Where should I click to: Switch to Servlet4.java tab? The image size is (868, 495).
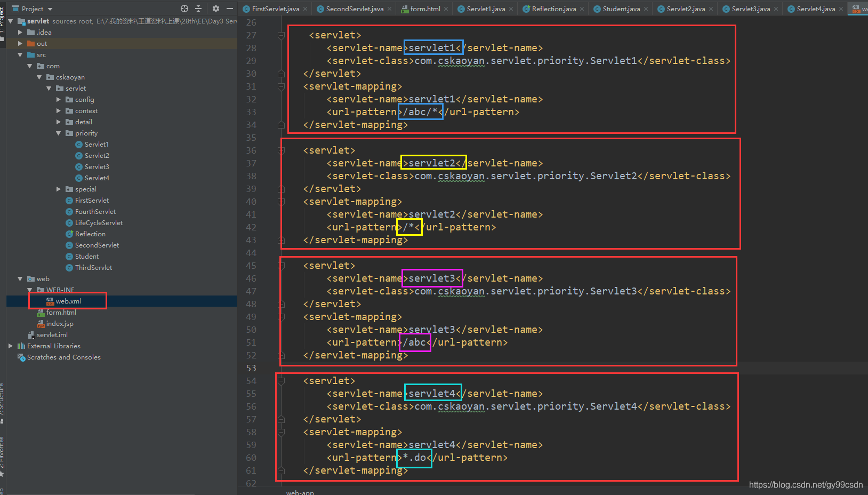click(x=816, y=9)
